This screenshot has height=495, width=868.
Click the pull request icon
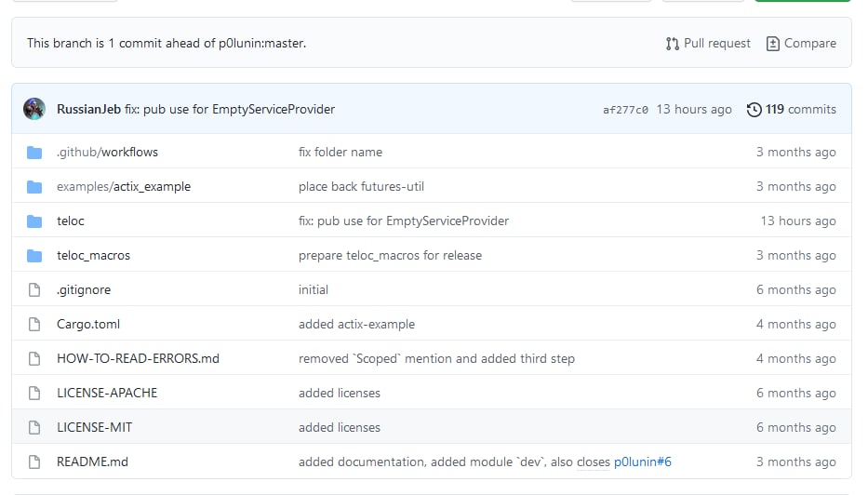(672, 44)
